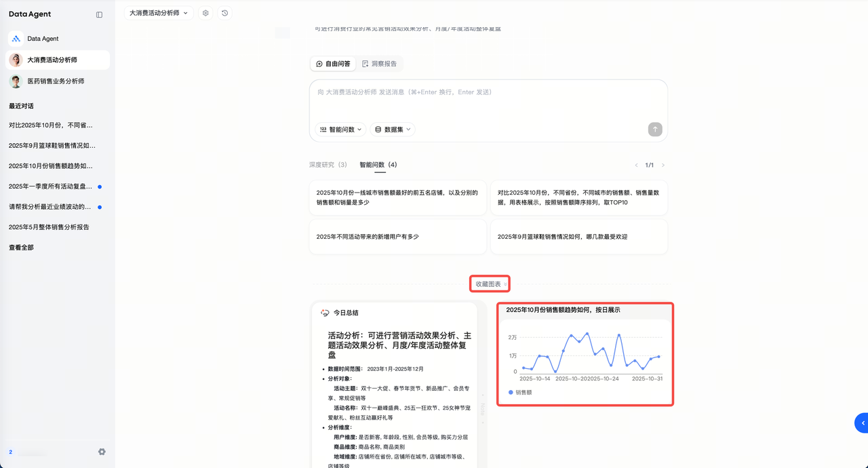868x468 pixels.
Task: Click the unread dot on 2025年一季度 conversation
Action: 100,187
